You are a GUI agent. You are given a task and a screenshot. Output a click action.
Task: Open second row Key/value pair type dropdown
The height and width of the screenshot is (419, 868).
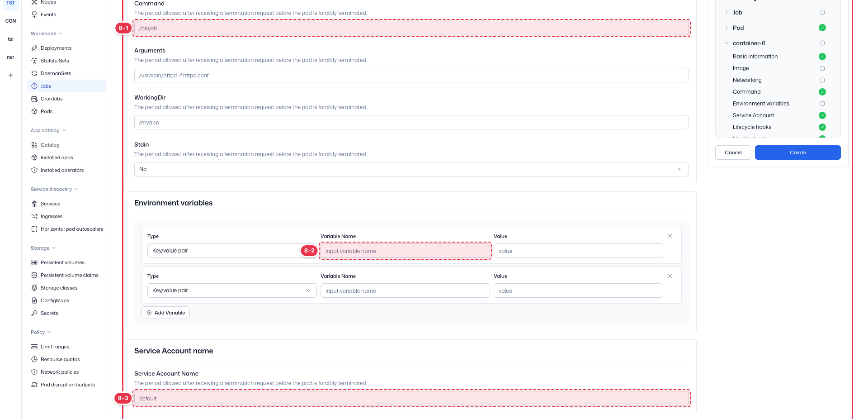click(232, 290)
